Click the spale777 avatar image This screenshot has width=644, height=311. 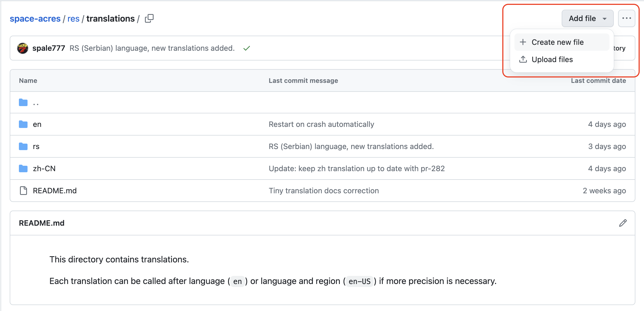23,48
